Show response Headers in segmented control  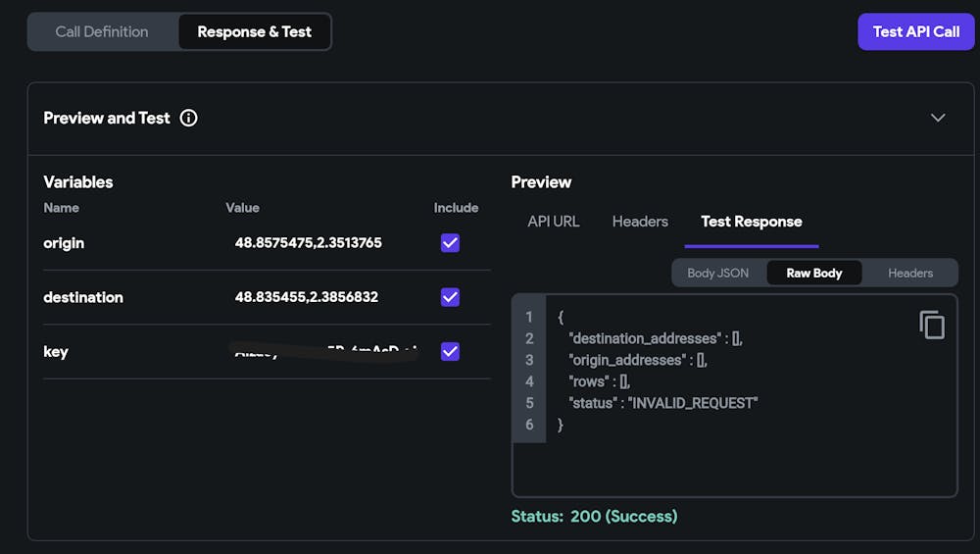point(910,273)
